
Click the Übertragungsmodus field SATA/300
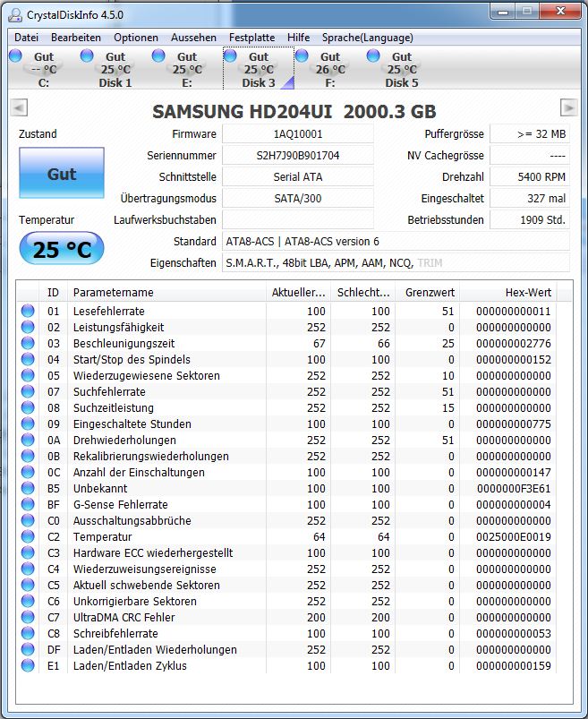[x=298, y=199]
